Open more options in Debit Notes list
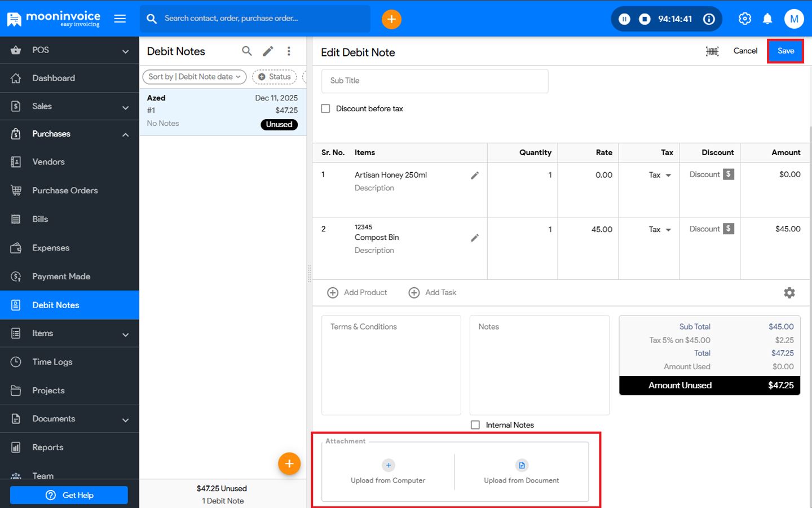Screen dimensions: 812x508 289,51
